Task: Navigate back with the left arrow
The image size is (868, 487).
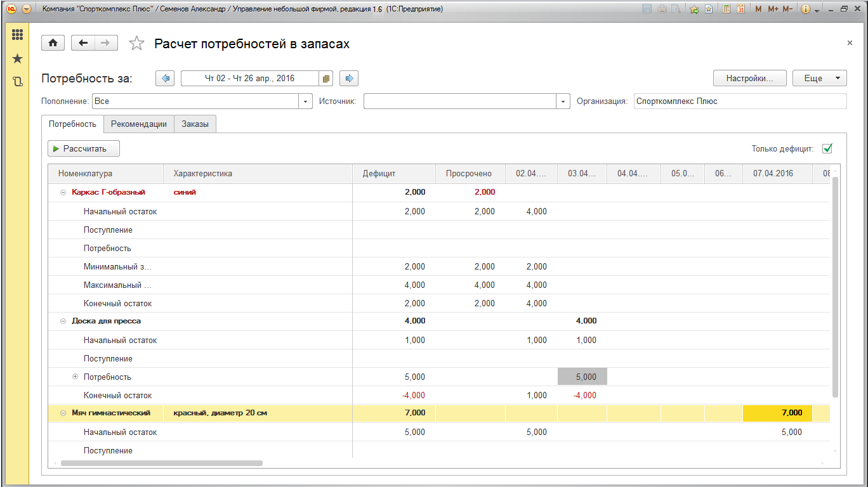Action: 83,42
